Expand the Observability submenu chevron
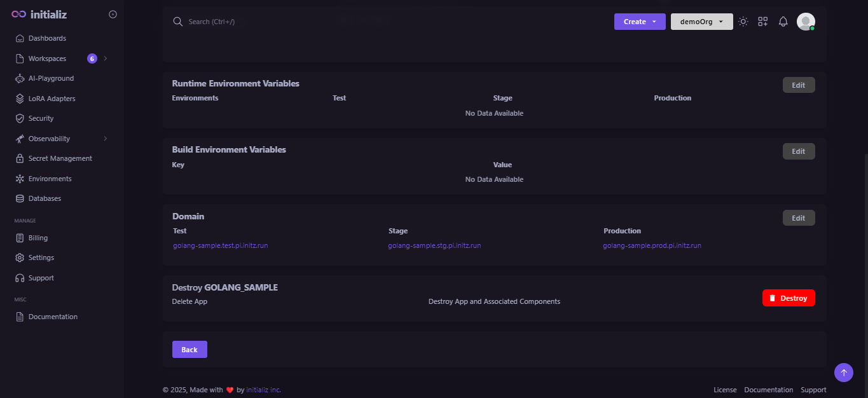 (x=106, y=139)
